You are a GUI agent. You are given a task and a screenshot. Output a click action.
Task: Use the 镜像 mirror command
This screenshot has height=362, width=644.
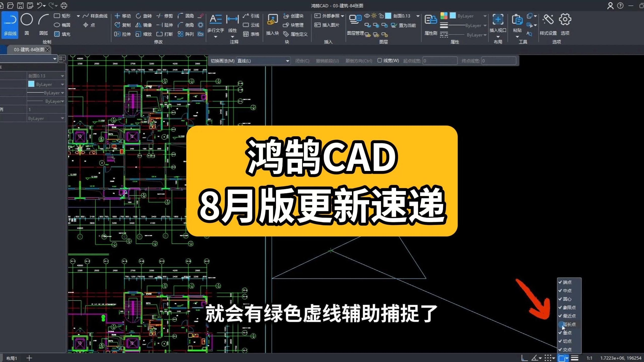(144, 25)
